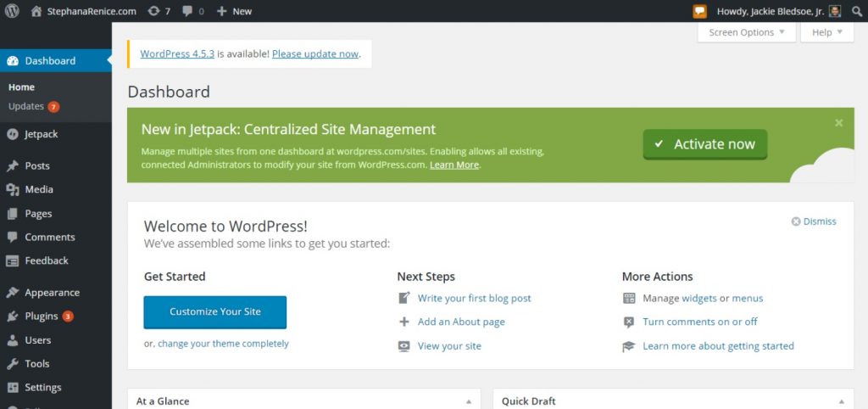Viewport: 868px width, 409px height.
Task: Open the updates icon showing 7
Action: pos(153,11)
